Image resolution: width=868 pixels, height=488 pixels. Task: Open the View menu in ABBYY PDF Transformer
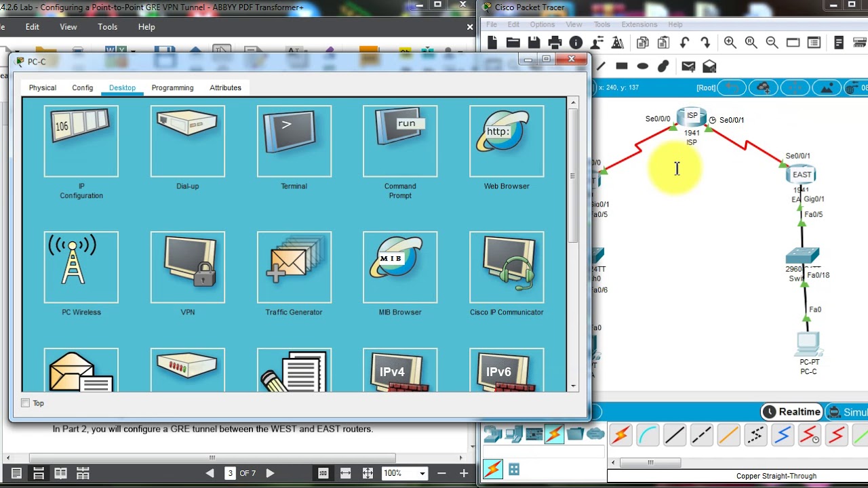click(68, 27)
